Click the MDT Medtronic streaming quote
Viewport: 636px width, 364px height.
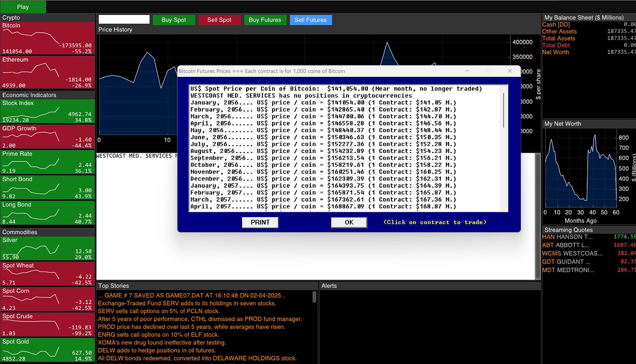(589, 270)
